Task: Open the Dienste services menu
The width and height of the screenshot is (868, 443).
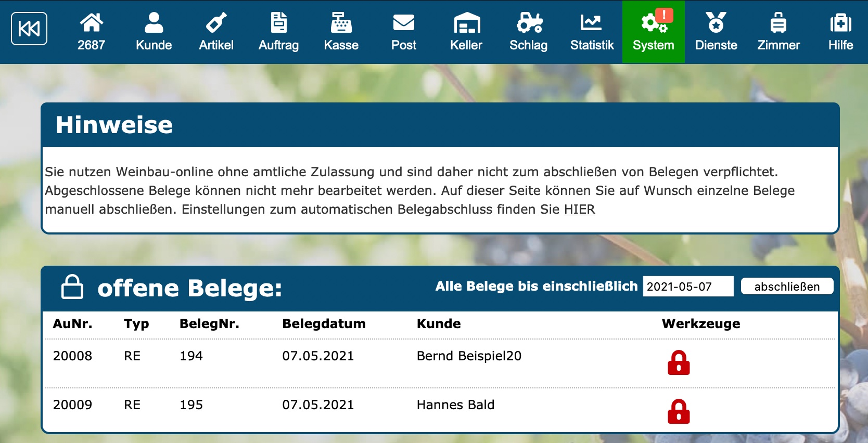Action: [x=716, y=31]
